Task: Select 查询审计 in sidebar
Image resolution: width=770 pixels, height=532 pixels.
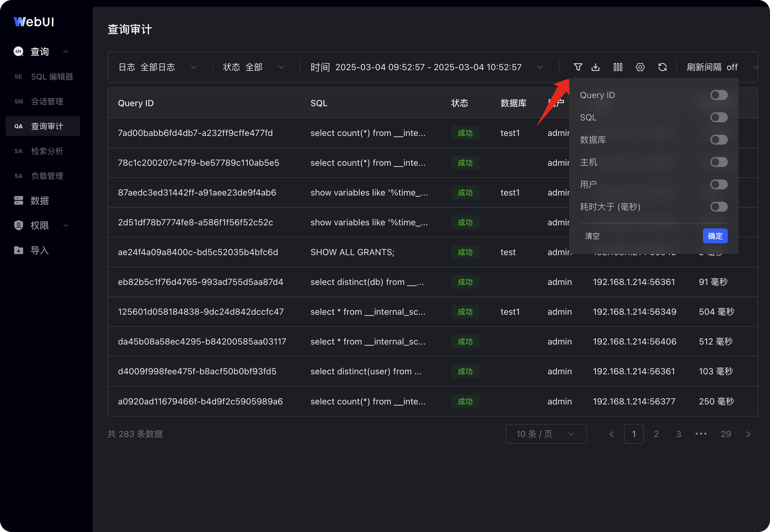Action: coord(43,126)
